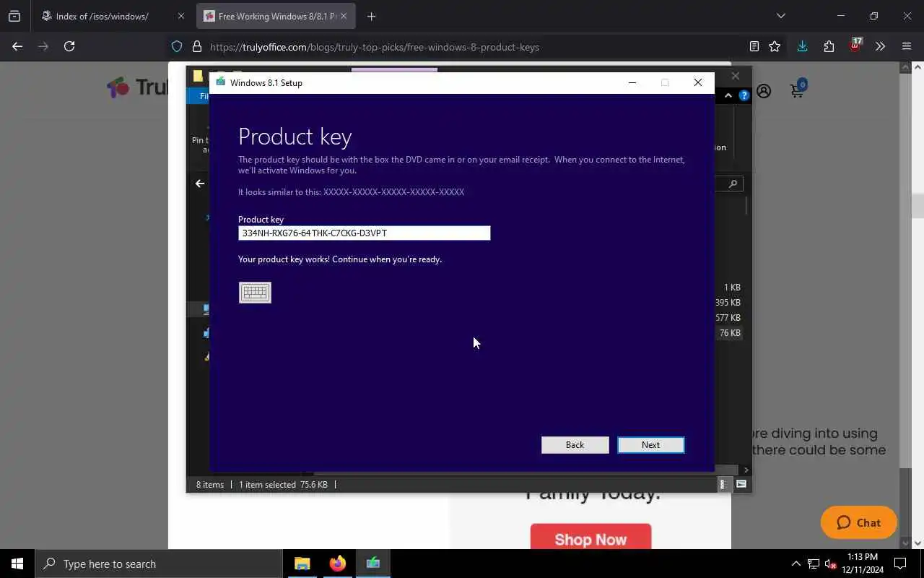Open Windows Start menu
The image size is (924, 578).
[x=17, y=564]
